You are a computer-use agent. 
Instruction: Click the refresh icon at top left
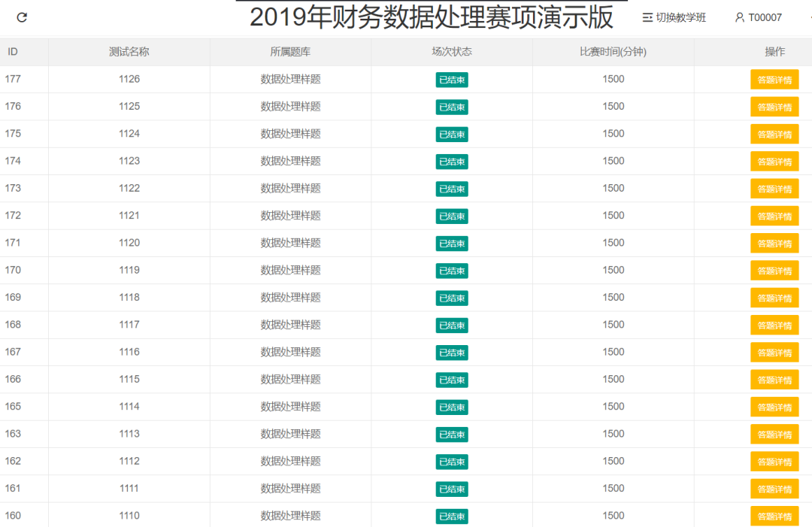coord(22,17)
